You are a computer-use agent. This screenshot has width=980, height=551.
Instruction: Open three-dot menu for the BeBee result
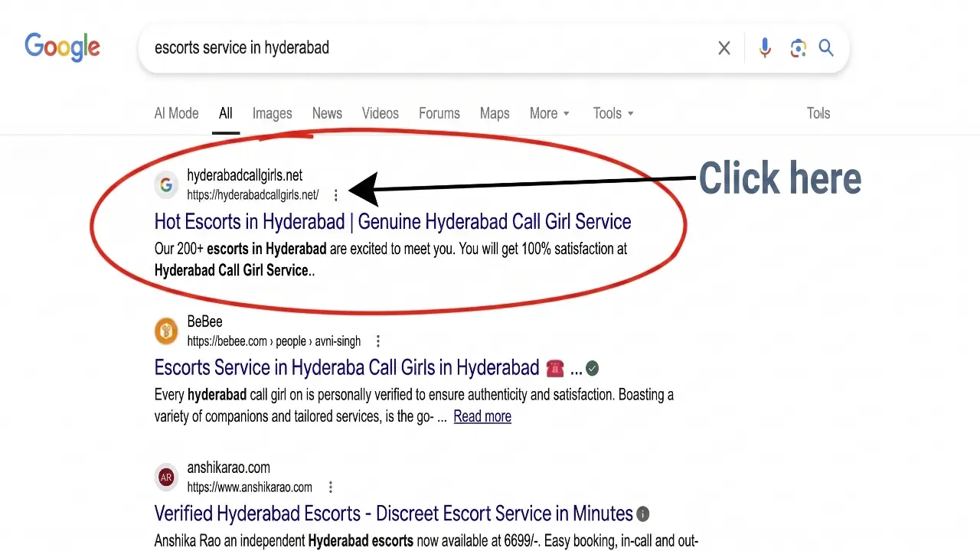(377, 341)
